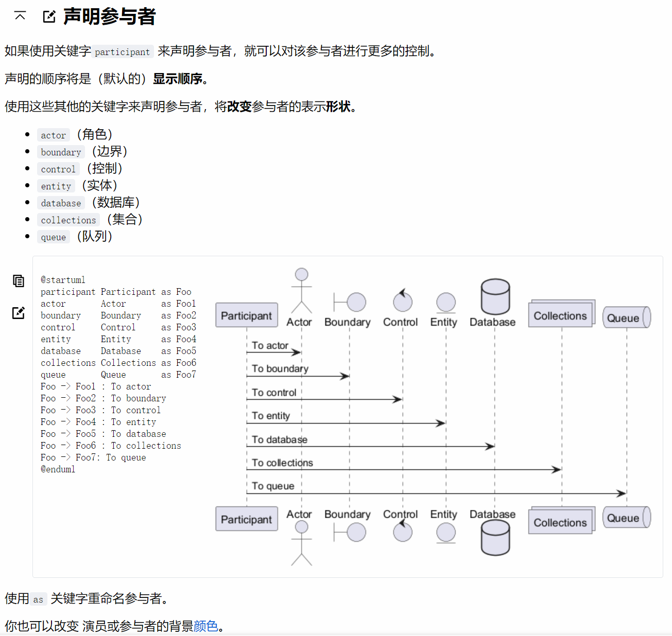
Task: Click the bottom Participant box
Action: click(247, 519)
